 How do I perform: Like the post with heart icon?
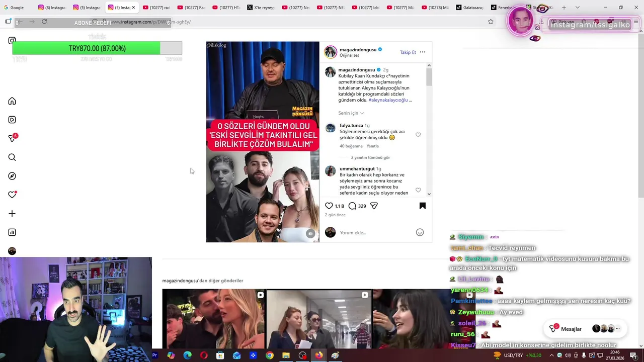click(329, 206)
